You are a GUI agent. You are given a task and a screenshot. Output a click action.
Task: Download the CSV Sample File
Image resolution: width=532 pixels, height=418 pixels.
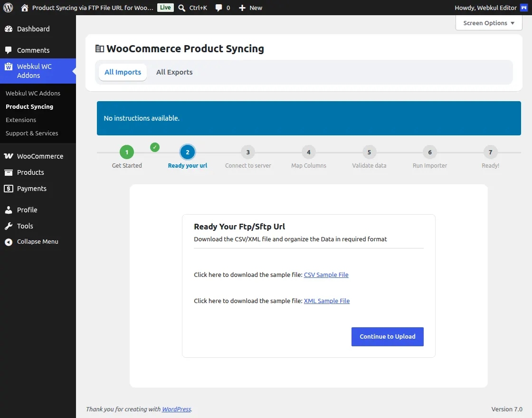tap(326, 275)
